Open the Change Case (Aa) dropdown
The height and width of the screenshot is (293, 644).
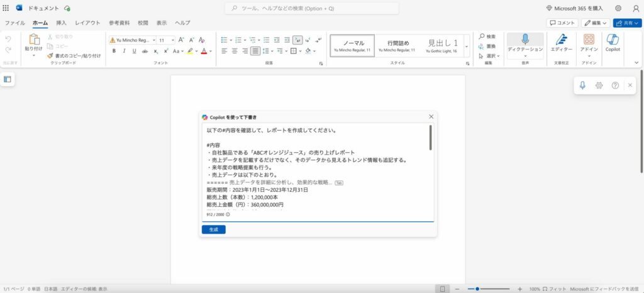(x=178, y=52)
